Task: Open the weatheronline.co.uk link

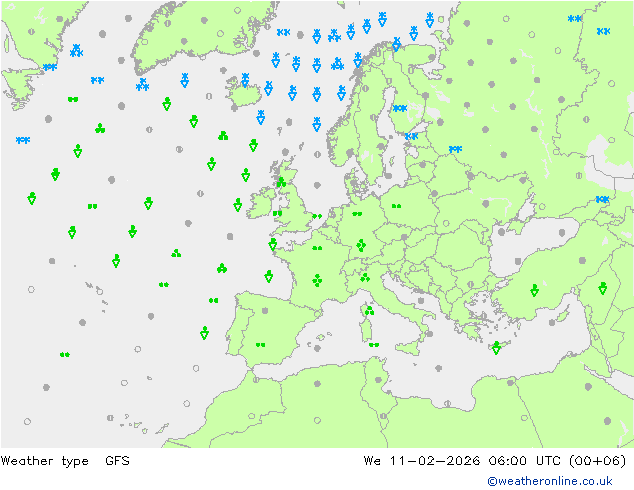Action: [550, 481]
